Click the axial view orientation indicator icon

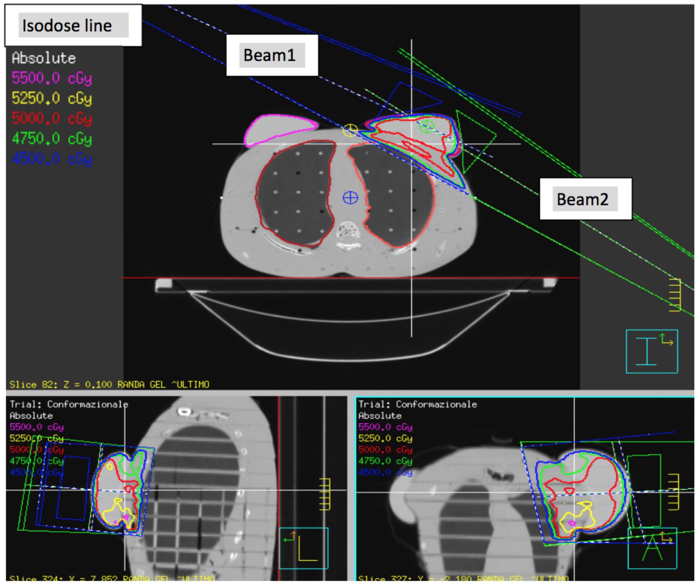click(651, 351)
